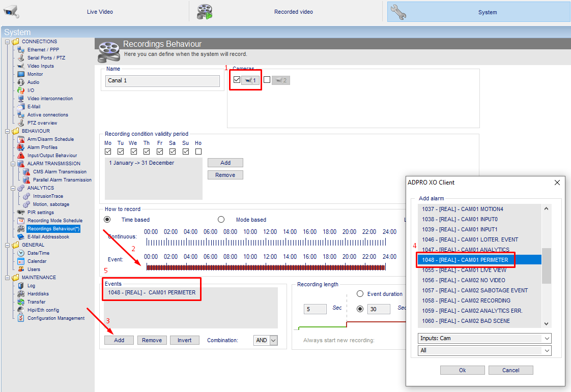The height and width of the screenshot is (392, 571).
Task: Collapse the ANALYTICS tree node
Action: tap(13, 188)
